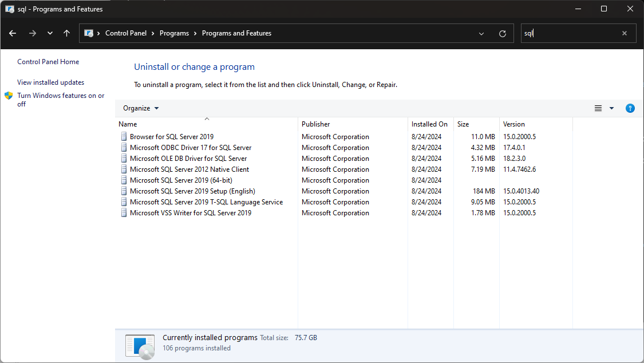The height and width of the screenshot is (363, 644).
Task: Sort by Version column header
Action: pos(536,124)
